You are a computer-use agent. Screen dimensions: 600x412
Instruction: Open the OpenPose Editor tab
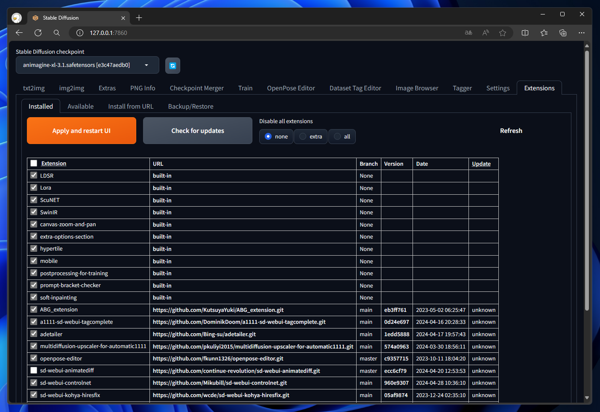(291, 88)
